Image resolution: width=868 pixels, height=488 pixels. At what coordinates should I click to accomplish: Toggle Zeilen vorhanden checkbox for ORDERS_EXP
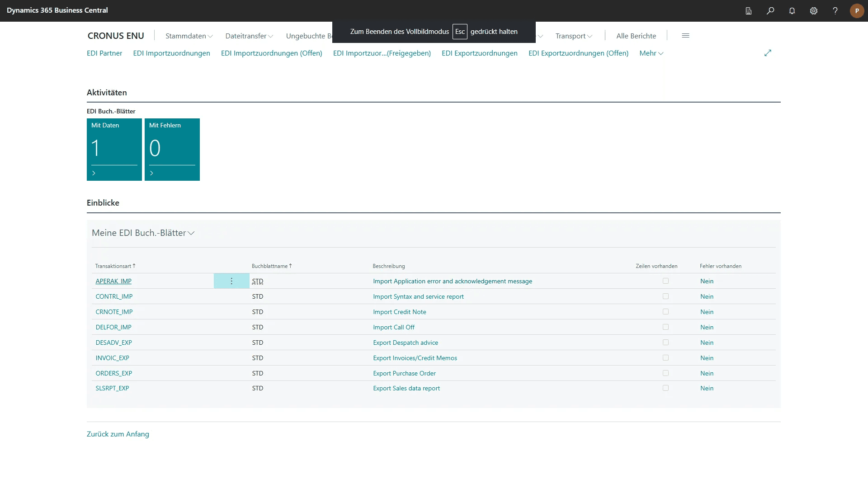665,373
